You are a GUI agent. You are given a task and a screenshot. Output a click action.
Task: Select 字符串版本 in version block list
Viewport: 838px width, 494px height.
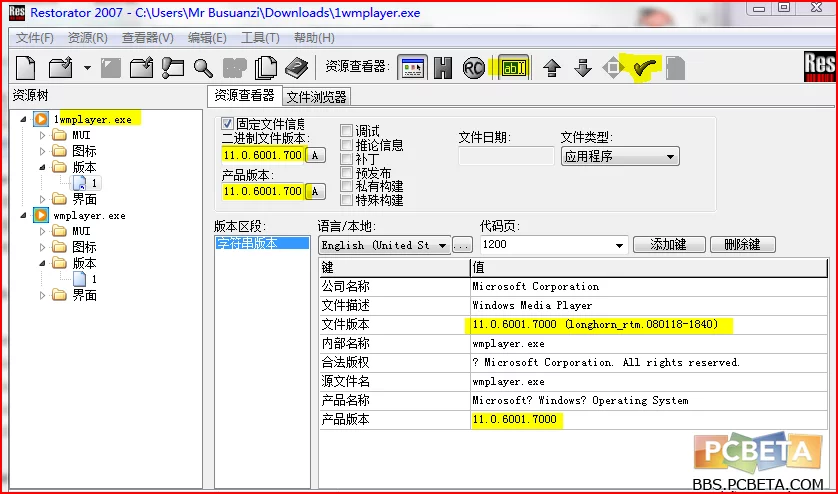(x=262, y=243)
